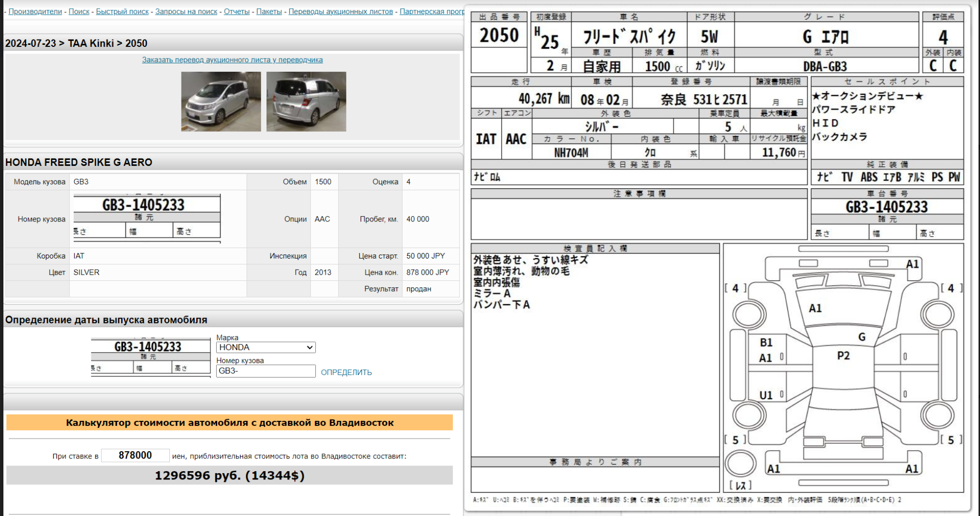Click the Номер кузова input field
Viewport: 980px width, 516px height.
click(x=266, y=371)
